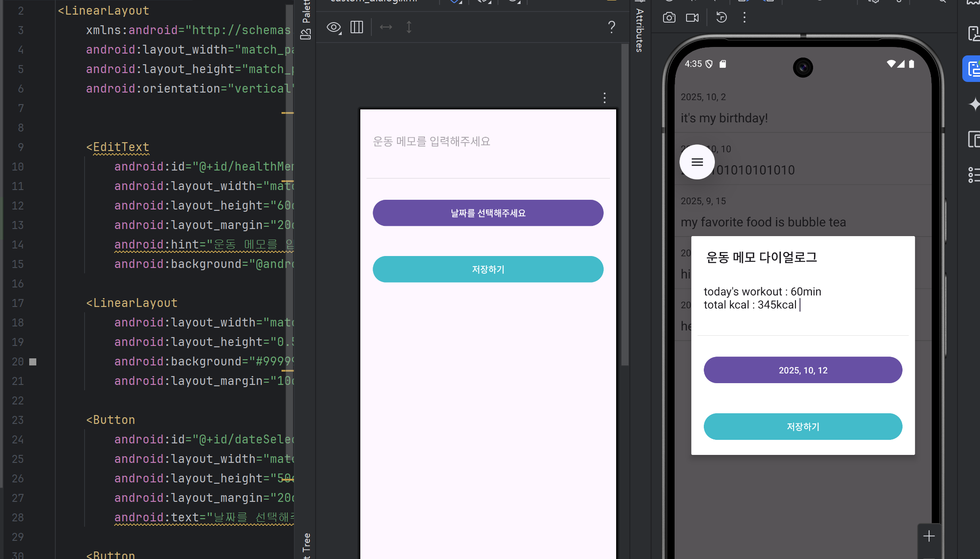Screen dimensions: 980x559
Task: Open the emulator toolbar three-dot overflow menu
Action: [x=744, y=18]
